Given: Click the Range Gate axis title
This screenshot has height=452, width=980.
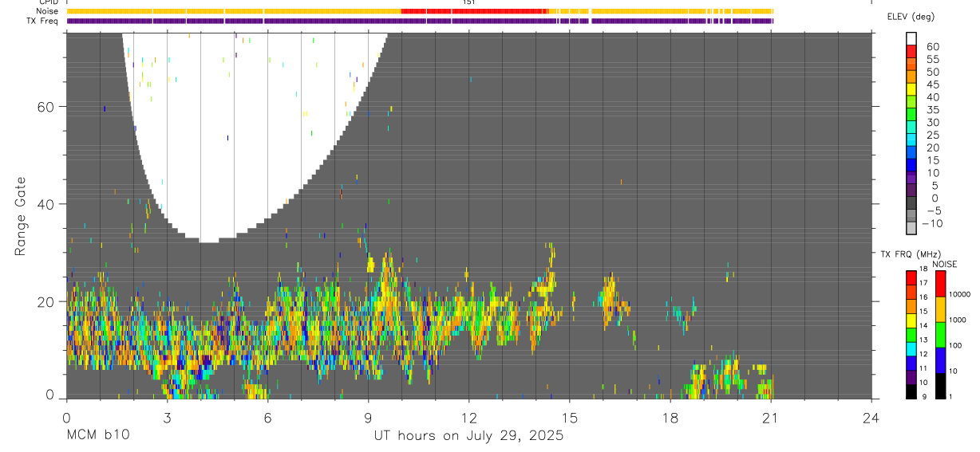Looking at the screenshot, I should click(22, 216).
